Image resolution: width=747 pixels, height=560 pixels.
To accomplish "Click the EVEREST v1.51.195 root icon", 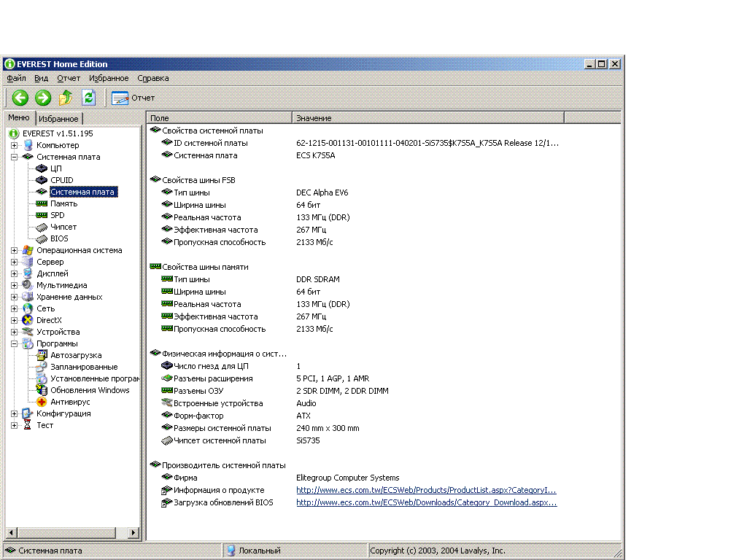I will 14,133.
